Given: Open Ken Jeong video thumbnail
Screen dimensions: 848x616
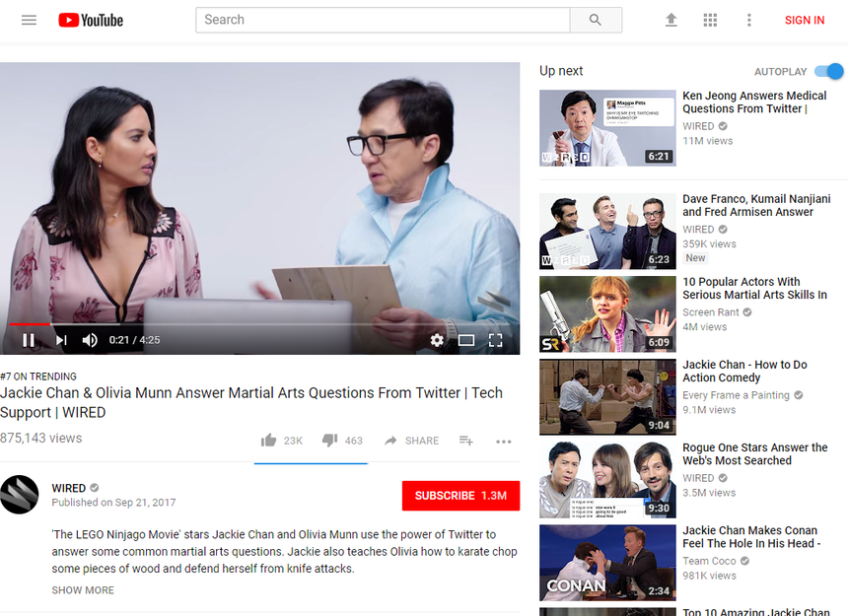Looking at the screenshot, I should point(607,127).
